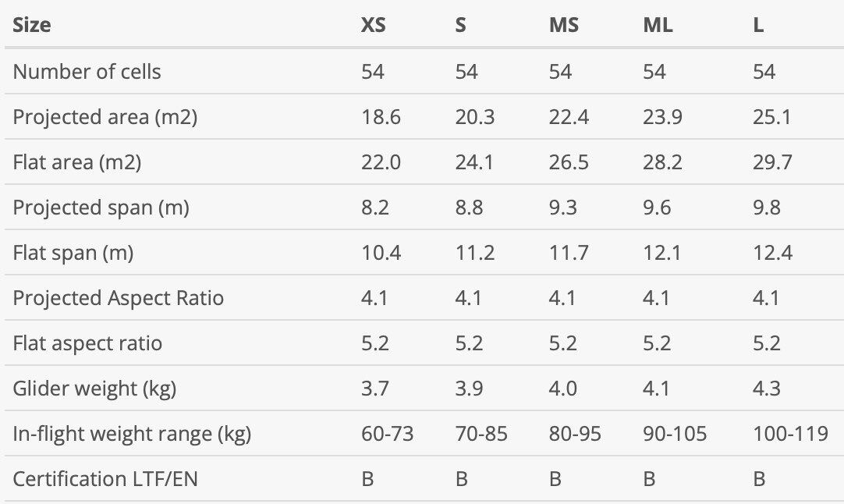Click the S size column header
The width and height of the screenshot is (844, 504).
460,25
